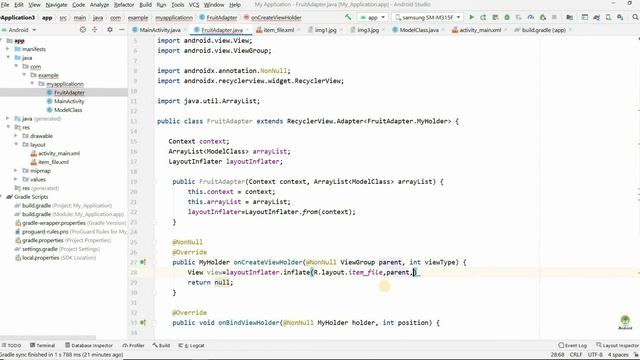Select item_file.xml in the layout folder
This screenshot has height=360, width=640.
53,162
